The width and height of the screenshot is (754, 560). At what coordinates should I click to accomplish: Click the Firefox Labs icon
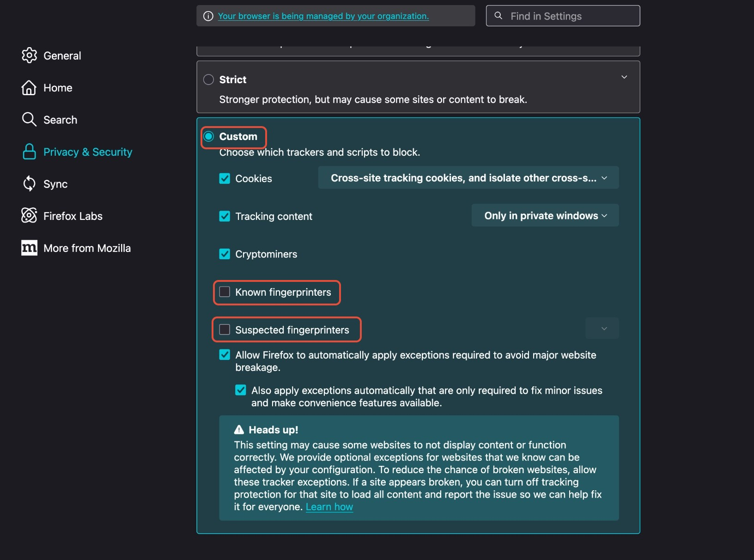[29, 216]
